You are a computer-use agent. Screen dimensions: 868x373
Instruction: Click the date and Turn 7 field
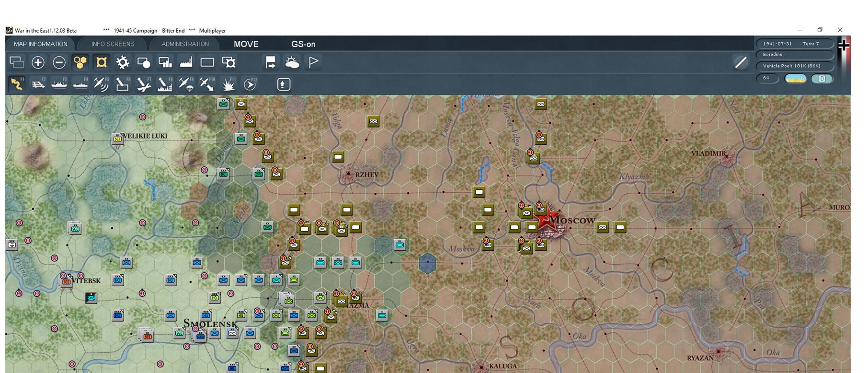click(795, 44)
